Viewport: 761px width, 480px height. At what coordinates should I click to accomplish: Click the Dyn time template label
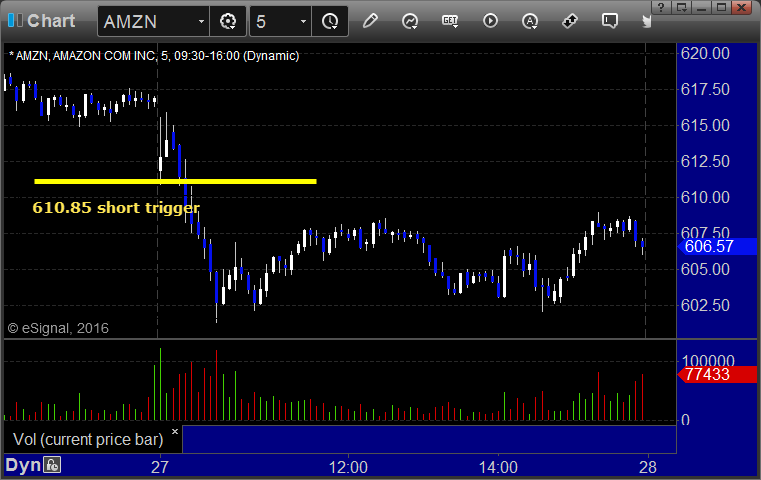[23, 465]
